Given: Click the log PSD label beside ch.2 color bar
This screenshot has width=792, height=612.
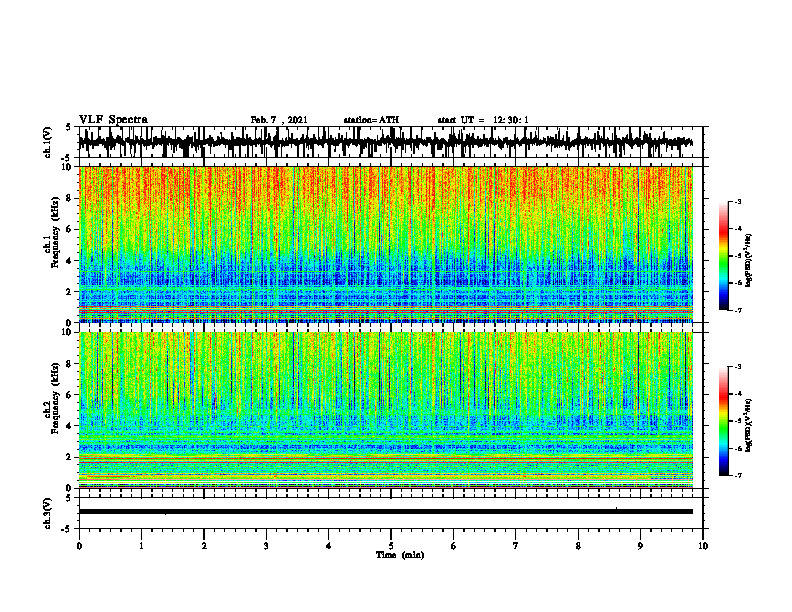Looking at the screenshot, I should [749, 425].
